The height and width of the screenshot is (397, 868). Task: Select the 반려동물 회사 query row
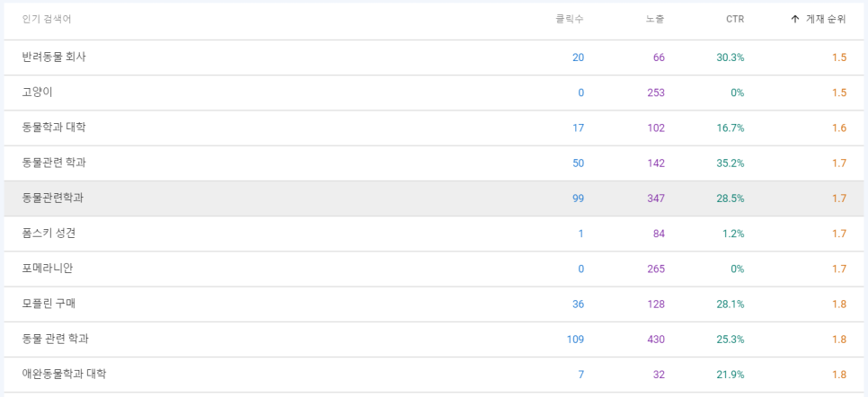click(x=434, y=57)
